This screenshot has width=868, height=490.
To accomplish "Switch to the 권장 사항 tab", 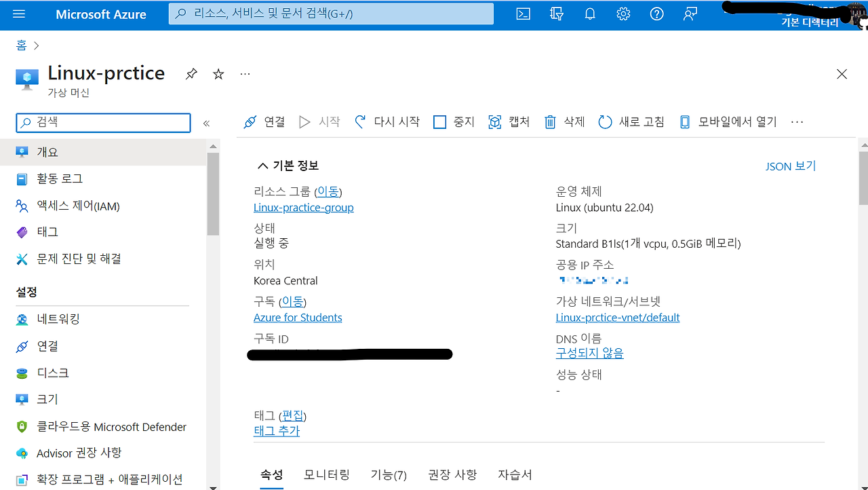I will click(x=452, y=474).
